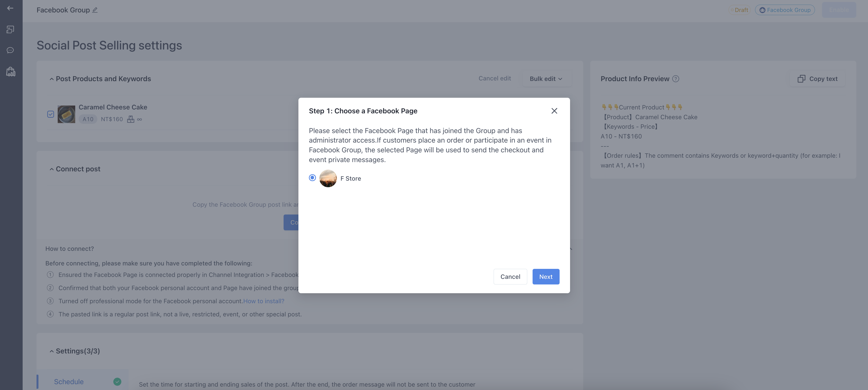The width and height of the screenshot is (868, 390).
Task: Click the Copy text button
Action: tap(817, 79)
